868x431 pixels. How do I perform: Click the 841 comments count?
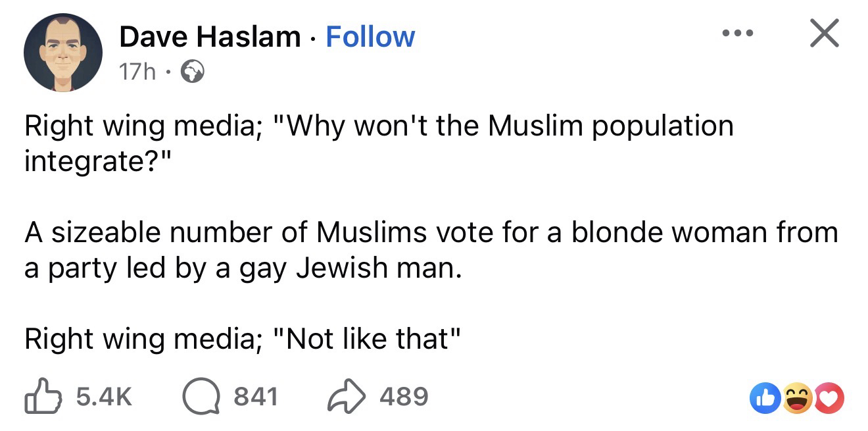256,397
